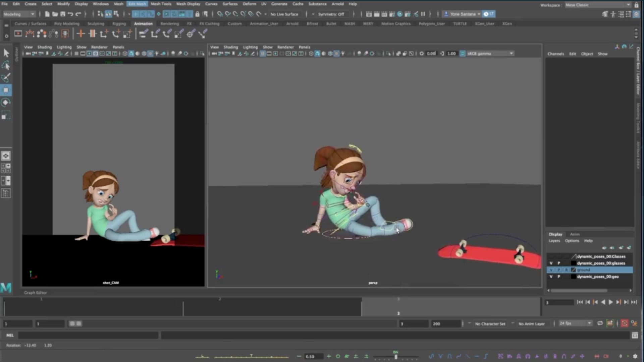Open the Modeling menu set dropdown
Screen dimensions: 644x362
tap(19, 14)
